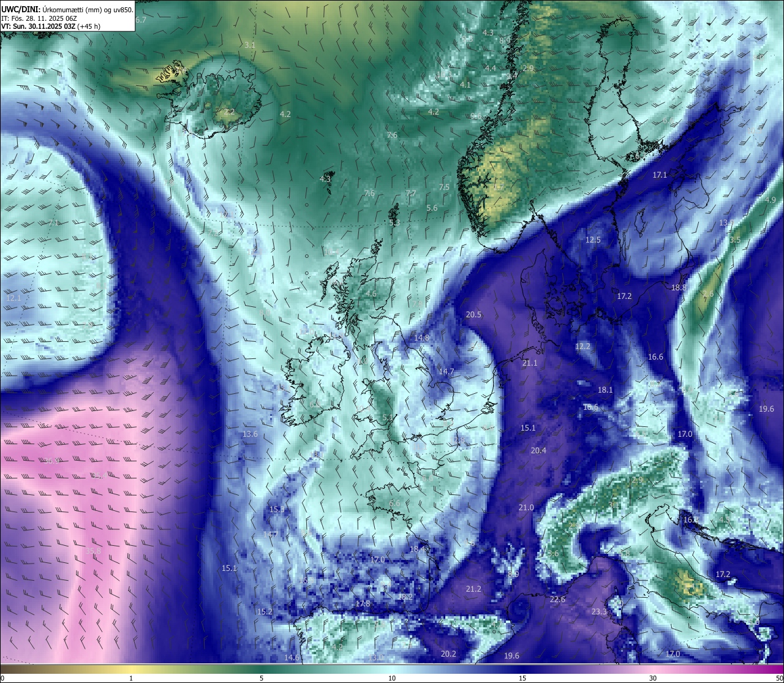
Task: Click the colour scale bar at the bottom
Action: [x=392, y=668]
